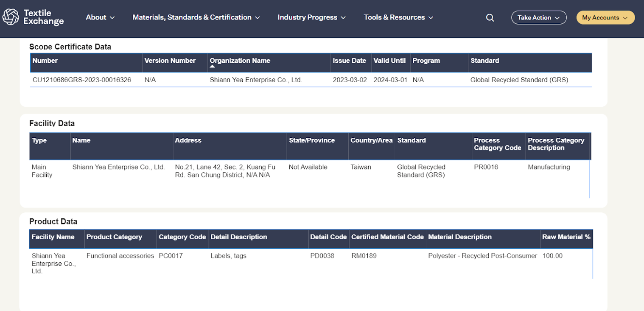Click the Issue Date column header
644x311 pixels.
tap(349, 61)
